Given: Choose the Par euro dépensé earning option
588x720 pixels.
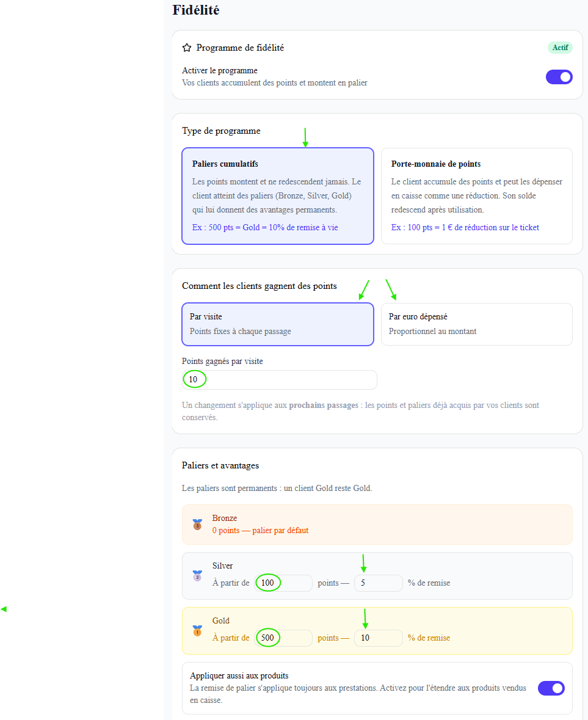Looking at the screenshot, I should pyautogui.click(x=476, y=324).
